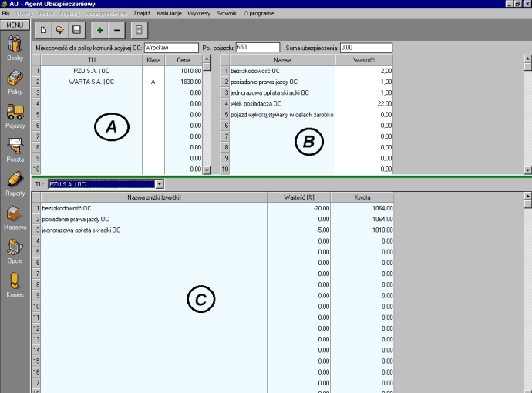
Task: Select posiadanie prawa jazdy OC parameter
Action: [x=282, y=82]
